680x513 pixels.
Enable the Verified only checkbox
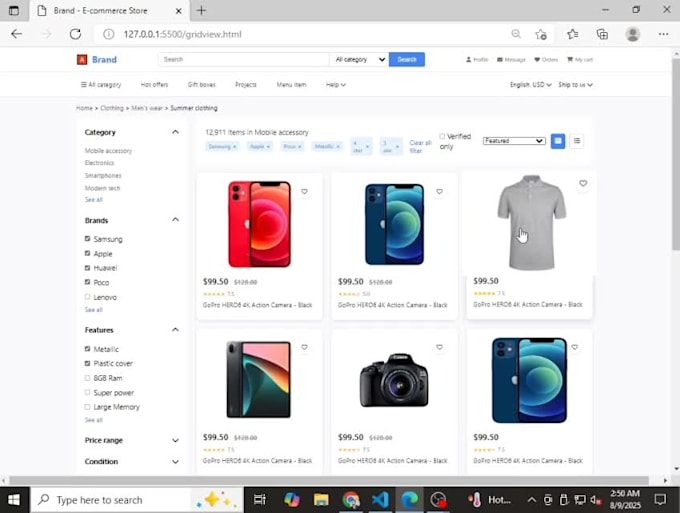(442, 136)
